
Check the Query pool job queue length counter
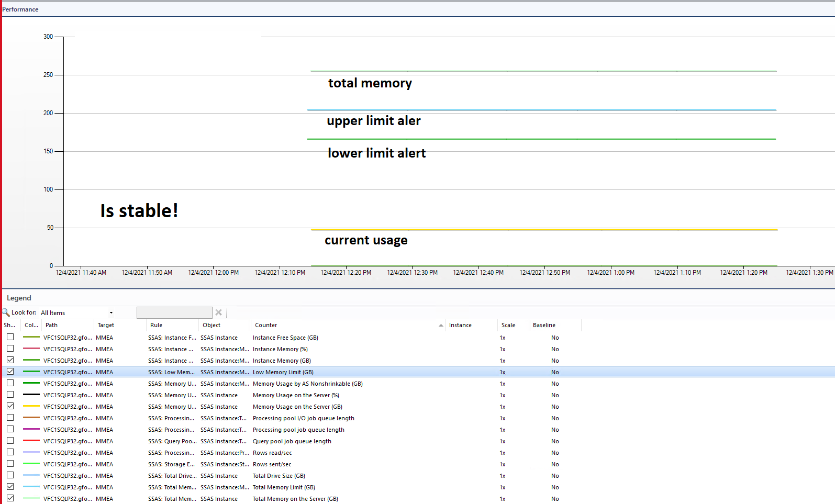click(x=10, y=441)
